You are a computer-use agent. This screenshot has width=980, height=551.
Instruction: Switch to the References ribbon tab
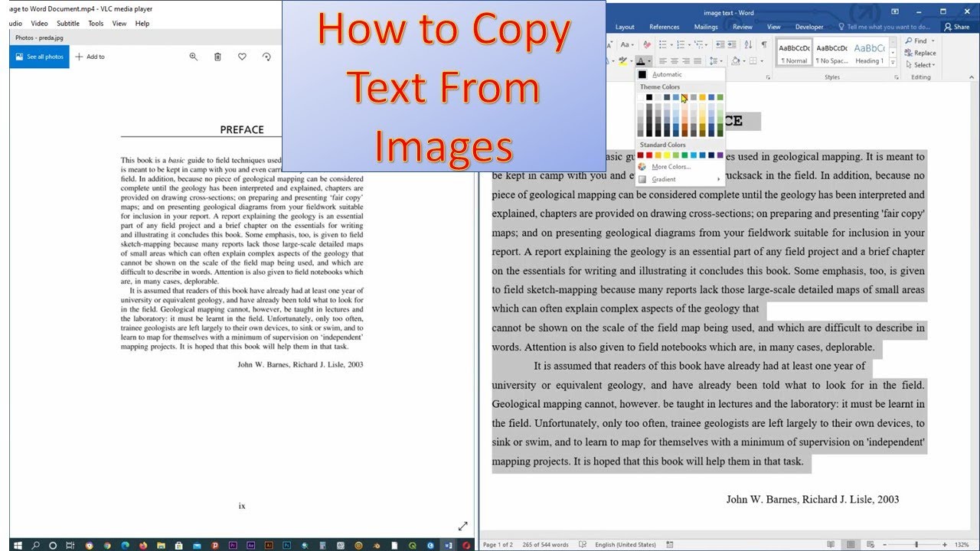pos(665,27)
